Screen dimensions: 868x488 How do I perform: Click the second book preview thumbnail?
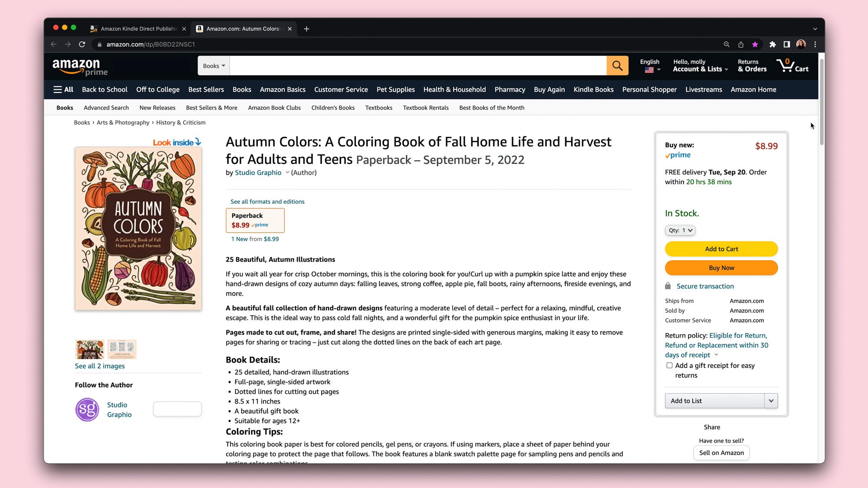(x=122, y=349)
